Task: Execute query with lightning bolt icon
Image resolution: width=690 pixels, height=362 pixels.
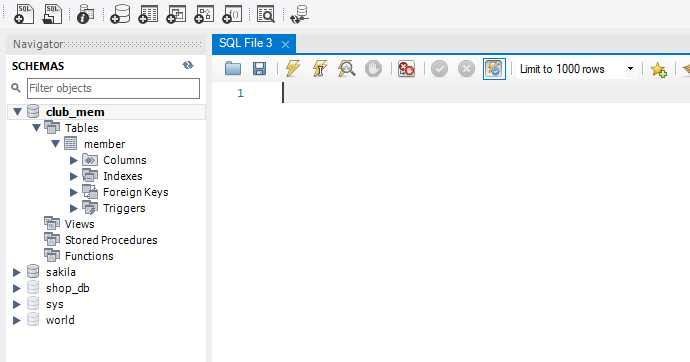Action: tap(293, 69)
